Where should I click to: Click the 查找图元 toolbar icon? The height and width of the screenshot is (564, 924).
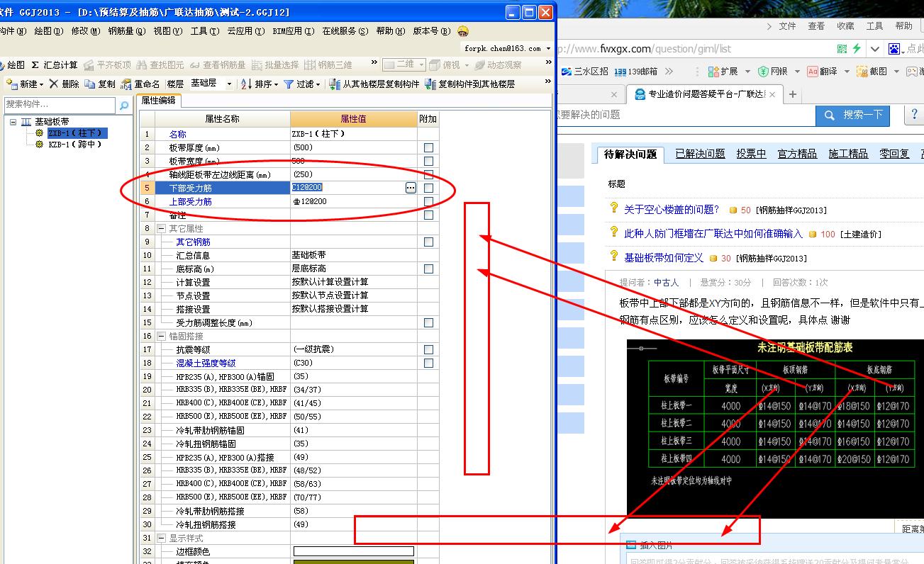(x=142, y=64)
